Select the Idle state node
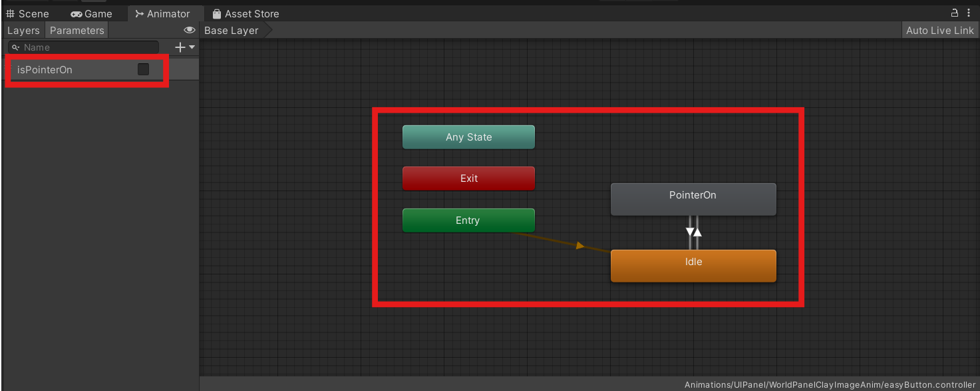Screen dimensions: 980x391 pyautogui.click(x=693, y=266)
